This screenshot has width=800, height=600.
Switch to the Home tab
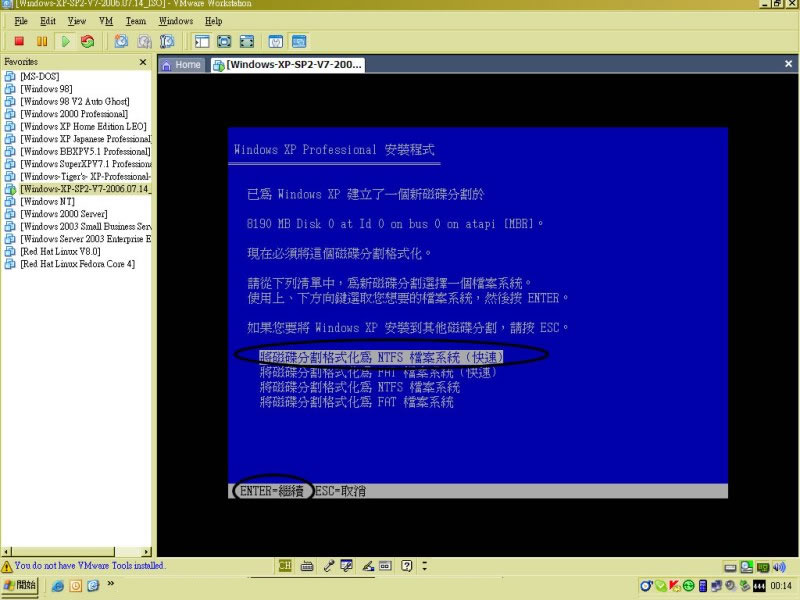[x=181, y=65]
